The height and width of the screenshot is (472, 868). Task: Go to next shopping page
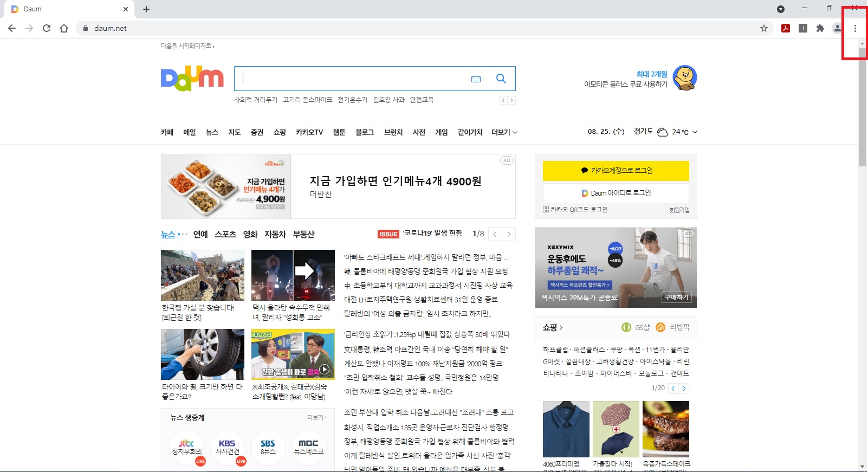click(x=684, y=389)
